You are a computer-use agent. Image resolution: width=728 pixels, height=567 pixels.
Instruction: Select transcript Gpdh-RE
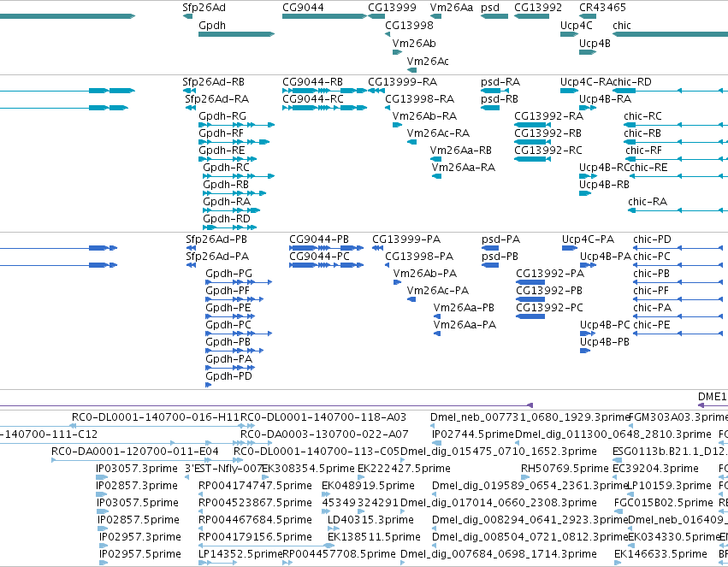[x=222, y=151]
